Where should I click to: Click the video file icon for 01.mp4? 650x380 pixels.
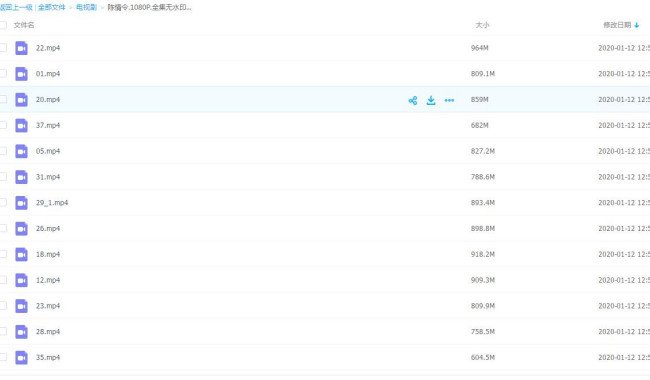(21, 74)
